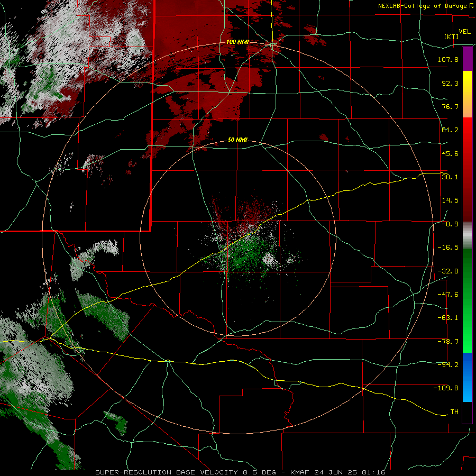Click the 100 NMI range ring label
This screenshot has width=476, height=476.
pos(237,42)
